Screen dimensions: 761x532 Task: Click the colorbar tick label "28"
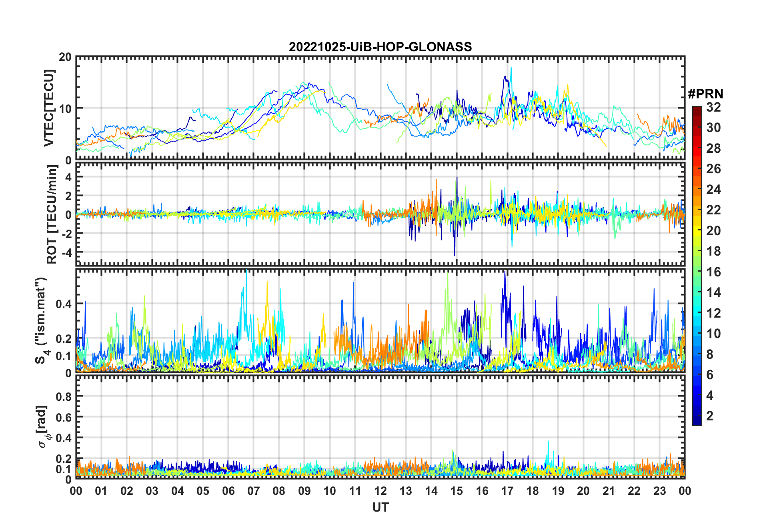pyautogui.click(x=713, y=148)
